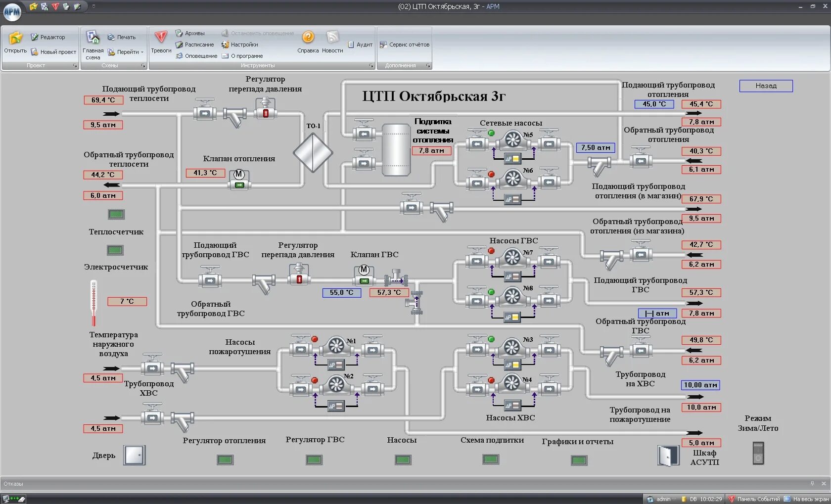The height and width of the screenshot is (504, 831).
Task: Show О программе info
Action: [x=242, y=56]
